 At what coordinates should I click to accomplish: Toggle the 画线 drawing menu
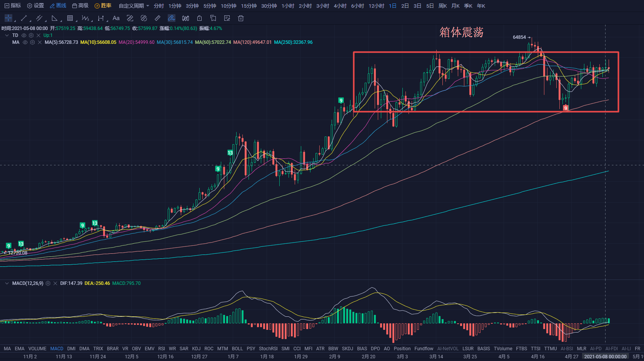pos(58,6)
